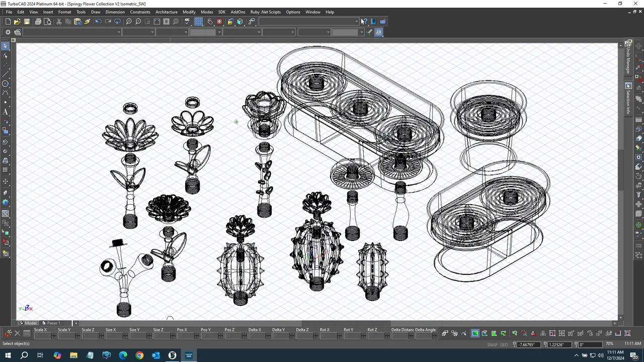Click the vertical scrollbar thumb right of canvas
This screenshot has height=362, width=644.
point(621,170)
